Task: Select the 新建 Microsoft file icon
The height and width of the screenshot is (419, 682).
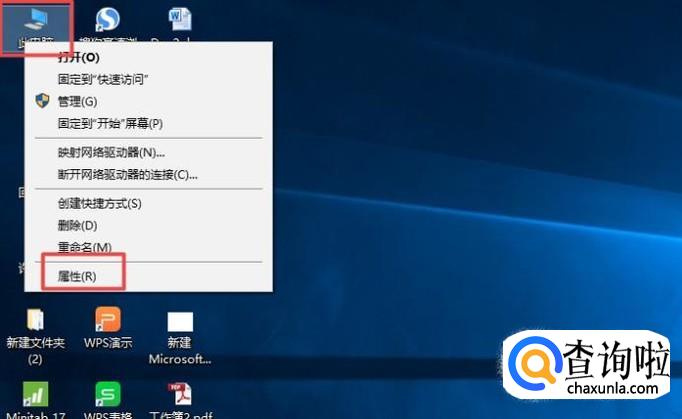Action: pyautogui.click(x=180, y=322)
